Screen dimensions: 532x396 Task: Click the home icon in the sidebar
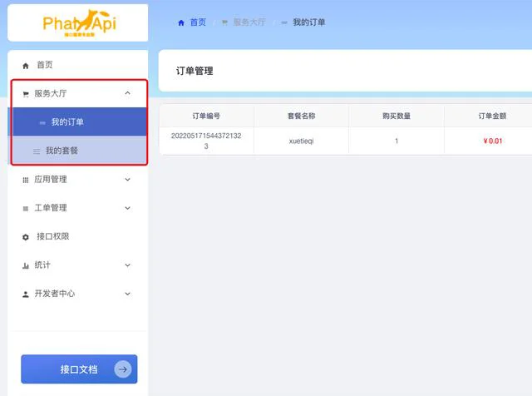(x=26, y=66)
